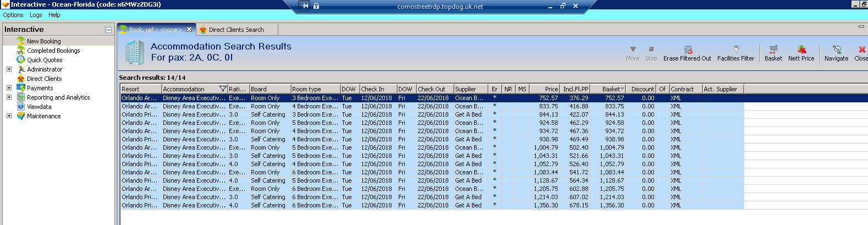This screenshot has height=225, width=868.
Task: Click the Viewdata globe icon
Action: coord(21,106)
